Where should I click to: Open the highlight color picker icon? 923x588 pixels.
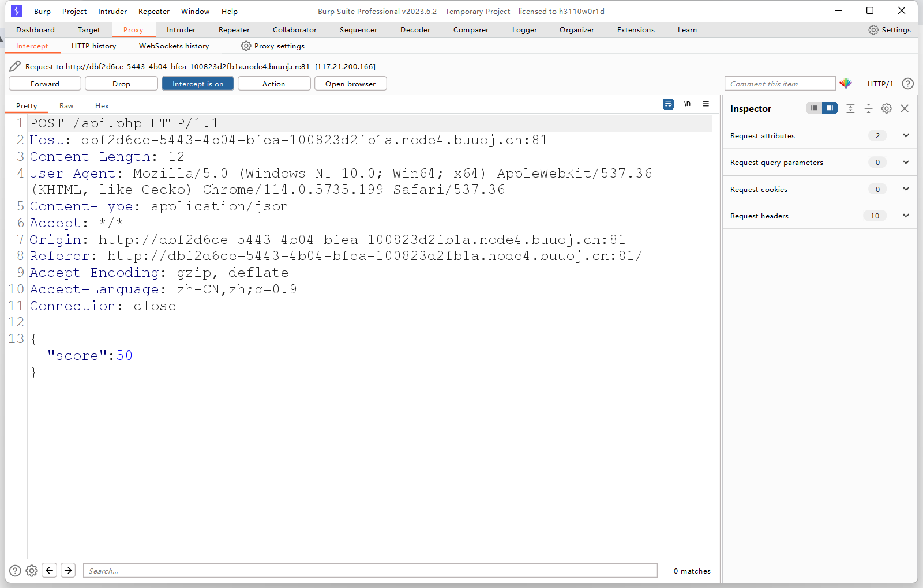(846, 84)
